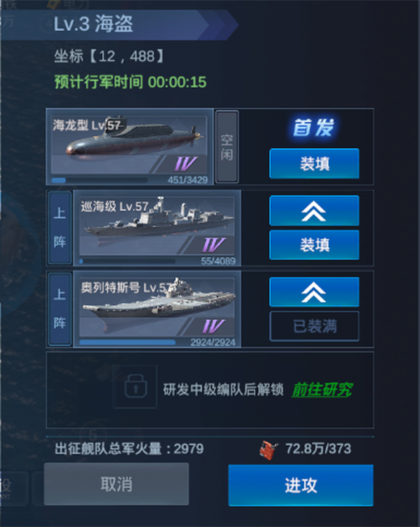Toggle 上阵 for the 奥列特斯号 ship

click(60, 309)
